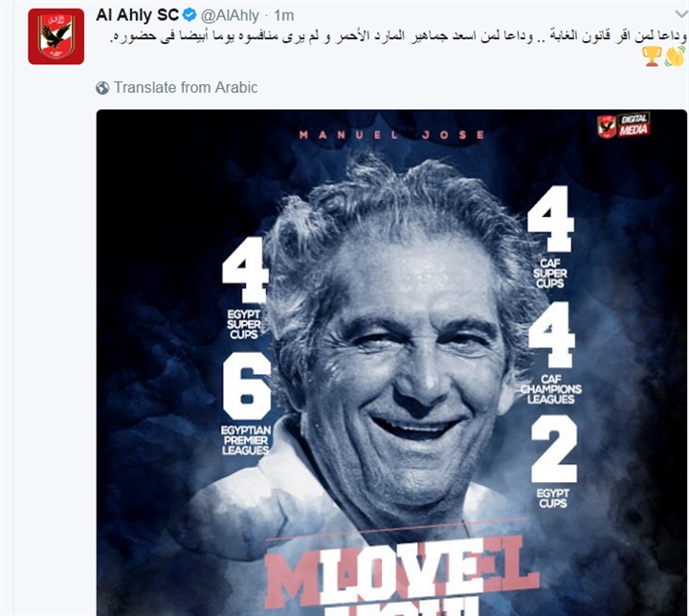The image size is (689, 616).
Task: Click the 4 CAF Champions Leagues stat
Action: (551, 353)
